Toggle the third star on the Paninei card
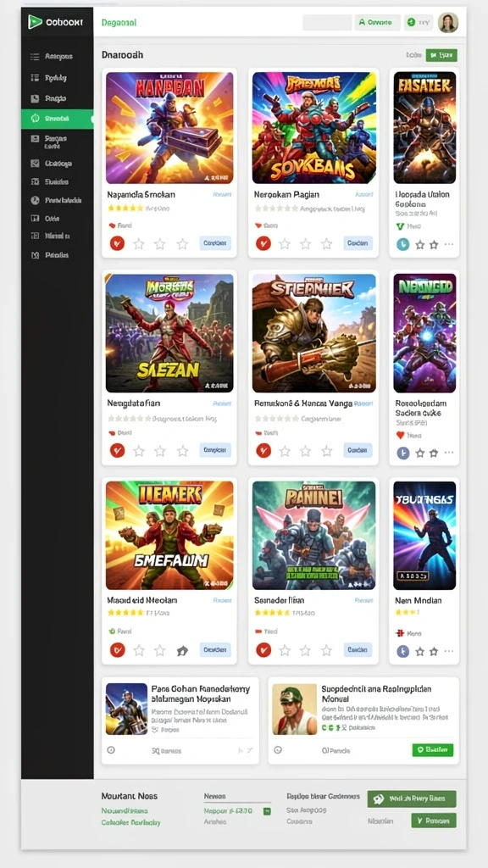This screenshot has height=868, width=488. click(x=326, y=650)
